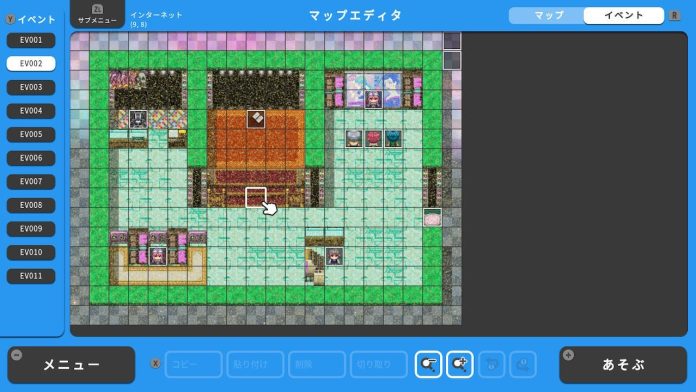This screenshot has width=696, height=392.
Task: Select event EV001 in list
Action: (x=31, y=40)
